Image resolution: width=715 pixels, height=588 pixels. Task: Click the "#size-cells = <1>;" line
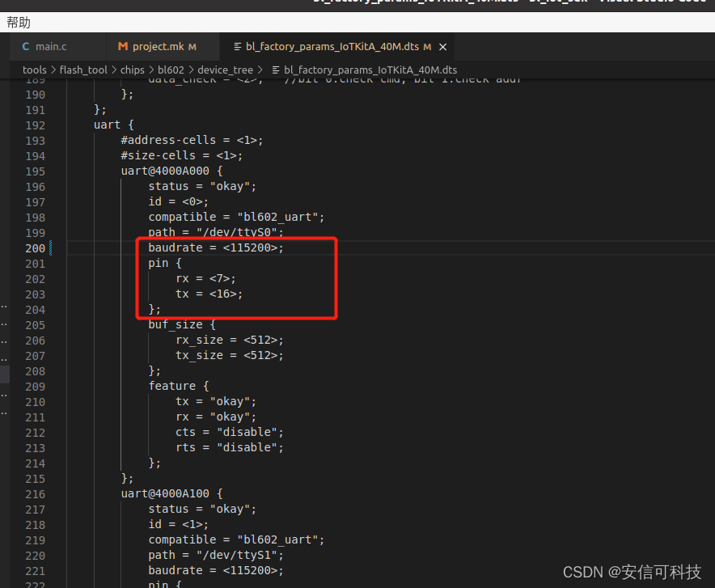(x=182, y=155)
